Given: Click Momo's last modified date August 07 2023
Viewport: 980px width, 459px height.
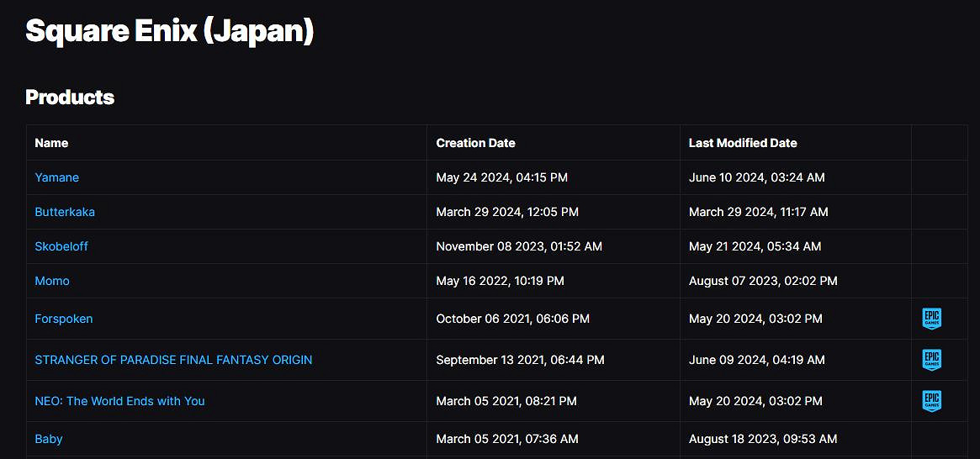Looking at the screenshot, I should pyautogui.click(x=763, y=281).
